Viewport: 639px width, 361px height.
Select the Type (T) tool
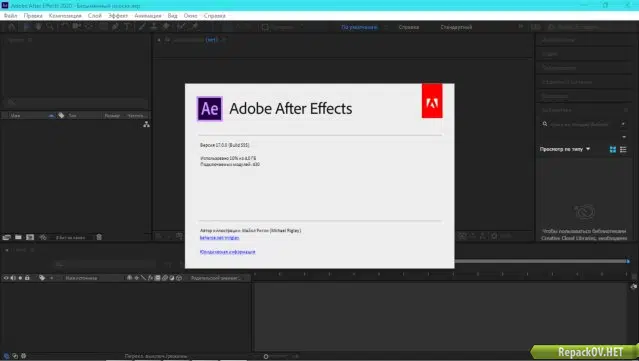(x=127, y=27)
